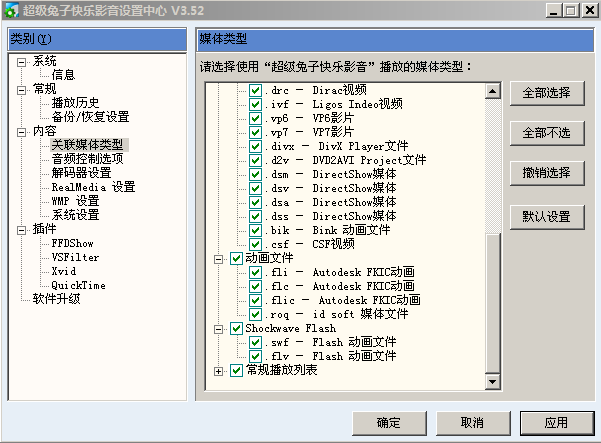
Task: Select 信息 in the category tree
Action: point(63,75)
